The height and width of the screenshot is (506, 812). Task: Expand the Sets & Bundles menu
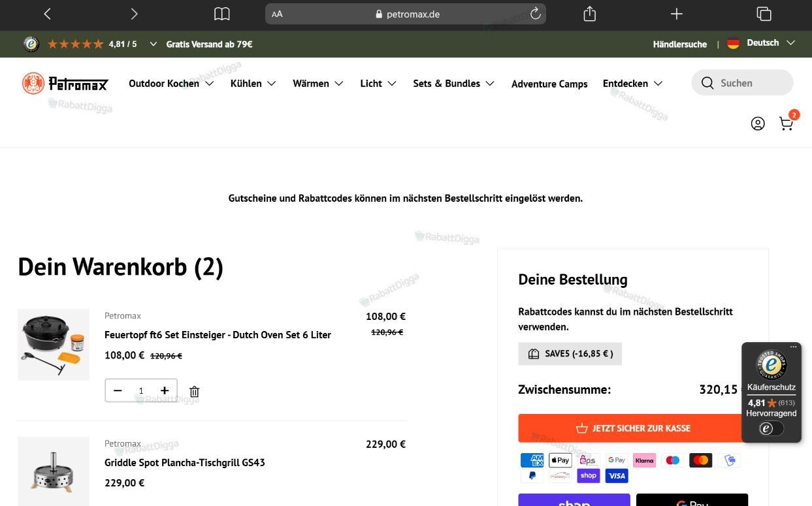(454, 84)
